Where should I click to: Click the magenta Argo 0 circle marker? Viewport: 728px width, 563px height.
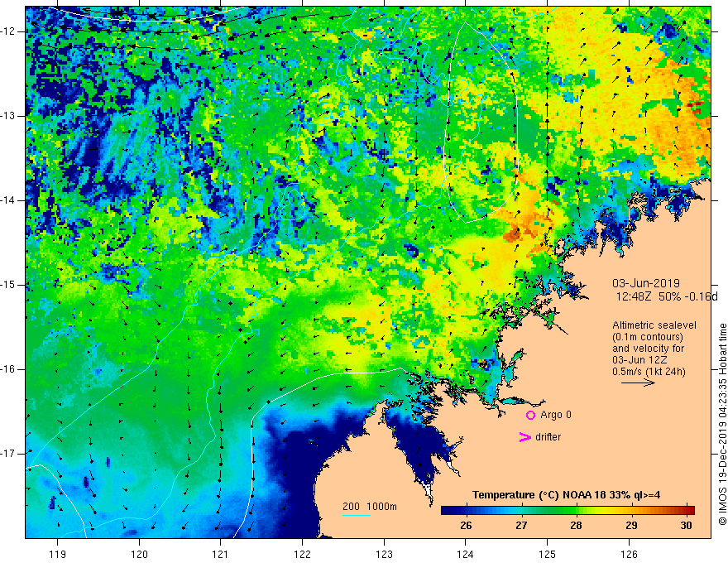pyautogui.click(x=530, y=416)
